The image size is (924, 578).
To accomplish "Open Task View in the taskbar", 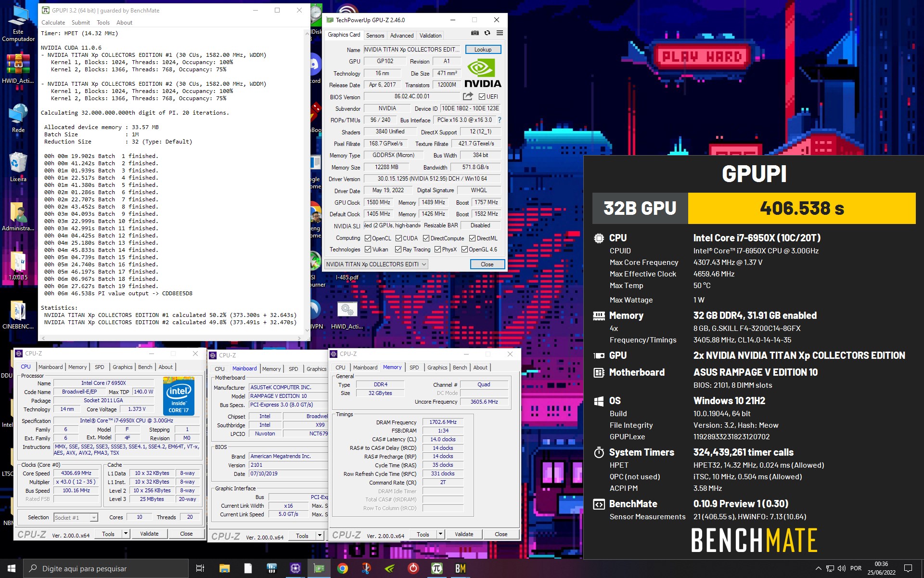I will (200, 568).
